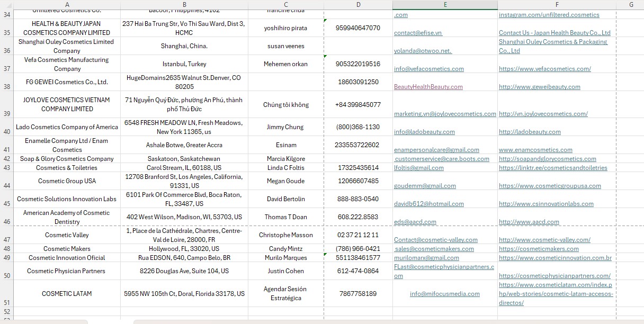The width and height of the screenshot is (644, 324).
Task: Open http://soapandglorycosmetics.com link
Action: (x=548, y=159)
